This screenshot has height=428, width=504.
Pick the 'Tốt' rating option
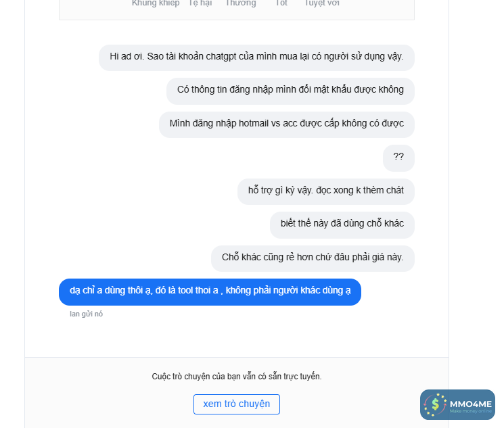pos(281,3)
